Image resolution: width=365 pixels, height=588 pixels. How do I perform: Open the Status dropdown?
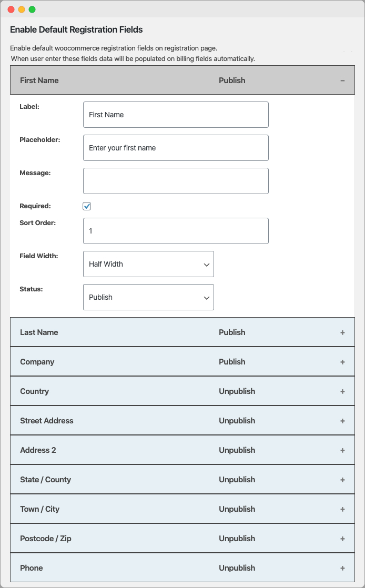point(148,297)
